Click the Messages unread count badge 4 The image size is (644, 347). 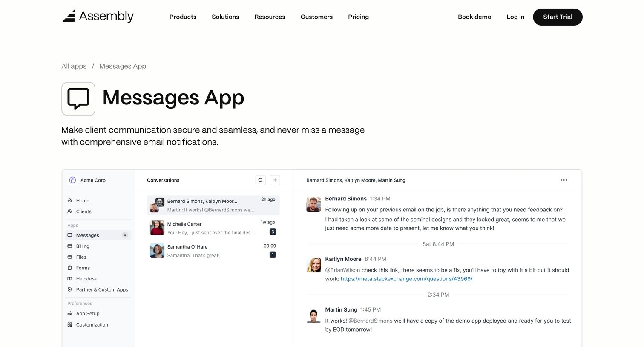125,235
